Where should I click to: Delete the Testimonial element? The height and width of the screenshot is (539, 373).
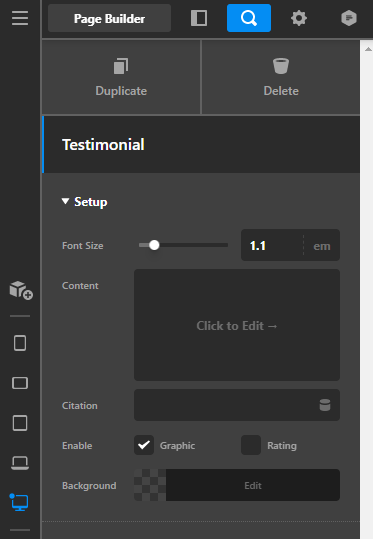coord(281,77)
